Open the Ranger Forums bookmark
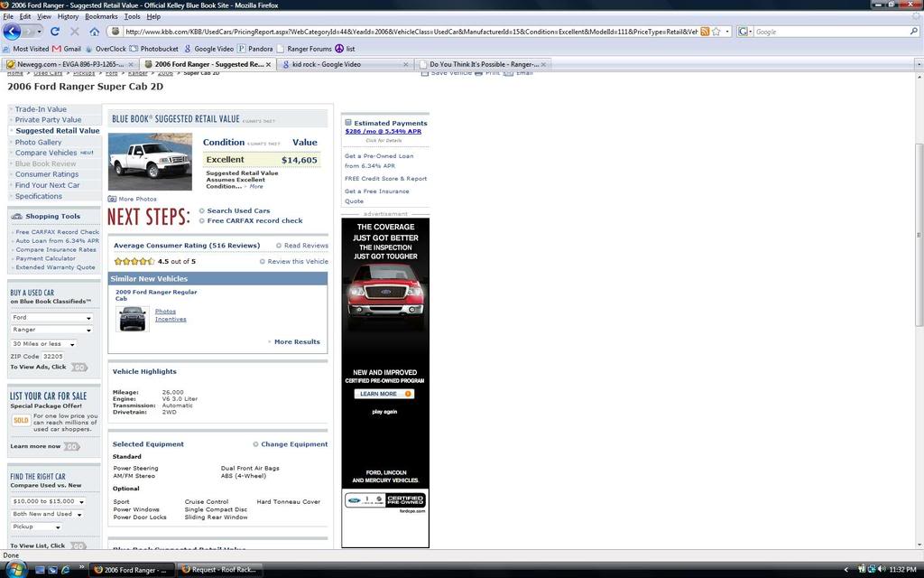 [x=304, y=49]
